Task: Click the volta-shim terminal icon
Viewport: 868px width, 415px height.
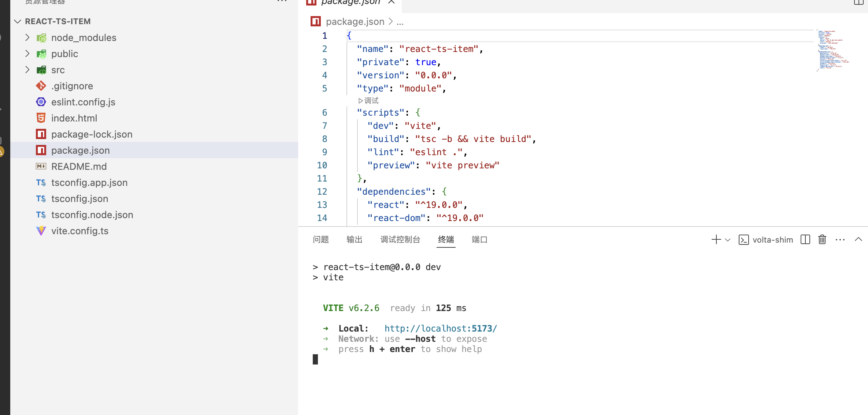Action: [x=744, y=240]
